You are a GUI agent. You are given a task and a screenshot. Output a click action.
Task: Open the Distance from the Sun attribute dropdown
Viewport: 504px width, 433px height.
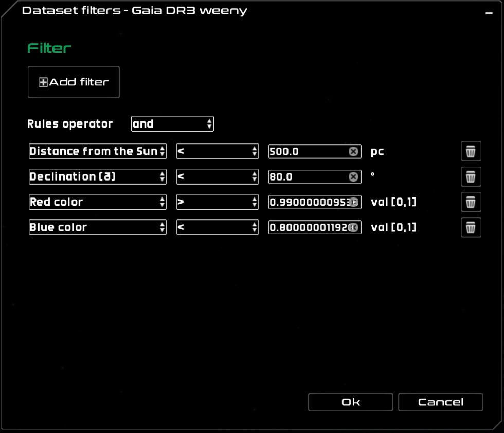98,151
